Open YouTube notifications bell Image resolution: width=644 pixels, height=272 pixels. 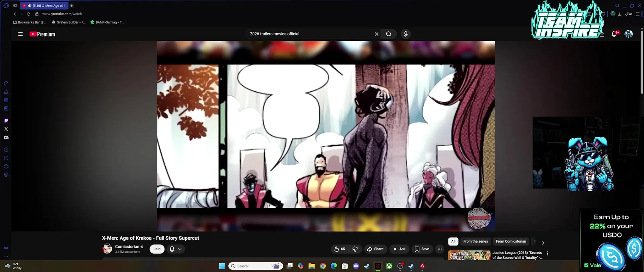tap(615, 34)
